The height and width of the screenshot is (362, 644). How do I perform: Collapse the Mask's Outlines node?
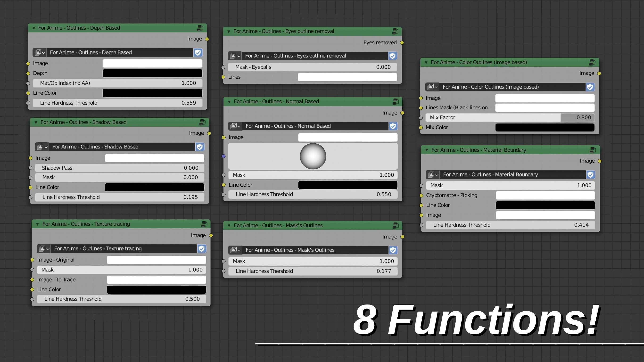[x=229, y=226]
